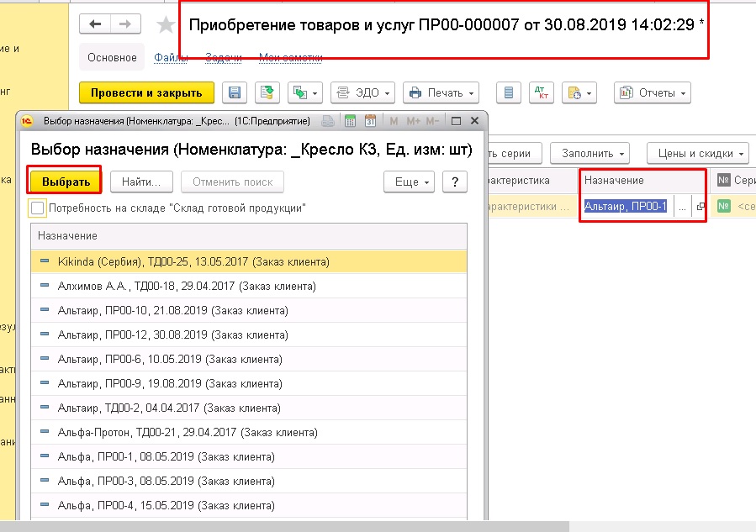
Task: Select Альтаир, ПР00-10, 21.08.2019 row
Action: tap(249, 310)
